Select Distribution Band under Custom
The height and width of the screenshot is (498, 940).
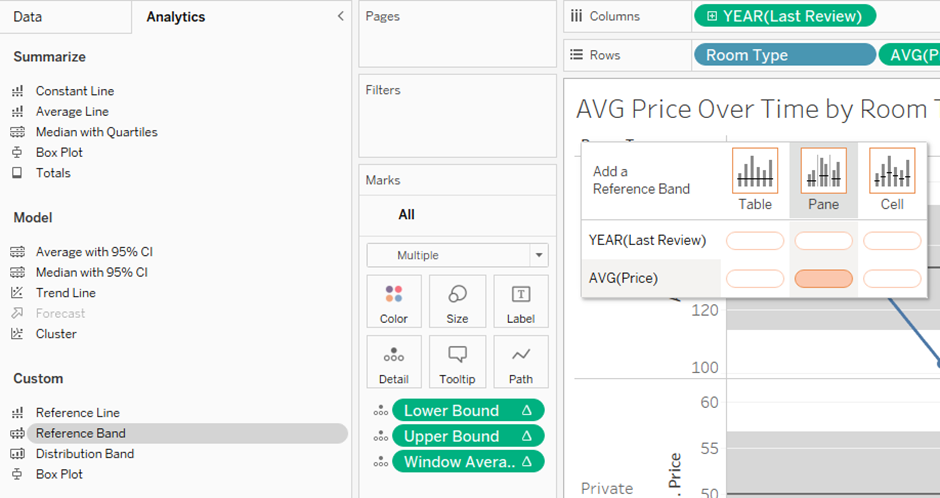[x=84, y=454]
